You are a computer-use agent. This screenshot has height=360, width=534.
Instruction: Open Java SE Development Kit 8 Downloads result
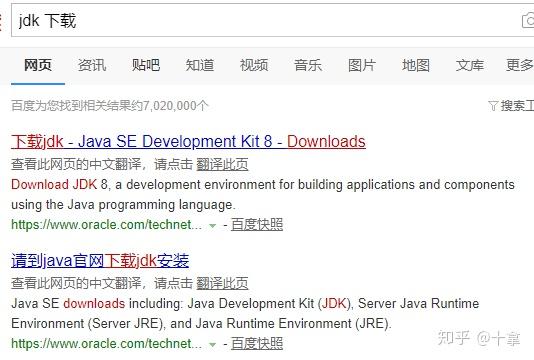pos(188,142)
